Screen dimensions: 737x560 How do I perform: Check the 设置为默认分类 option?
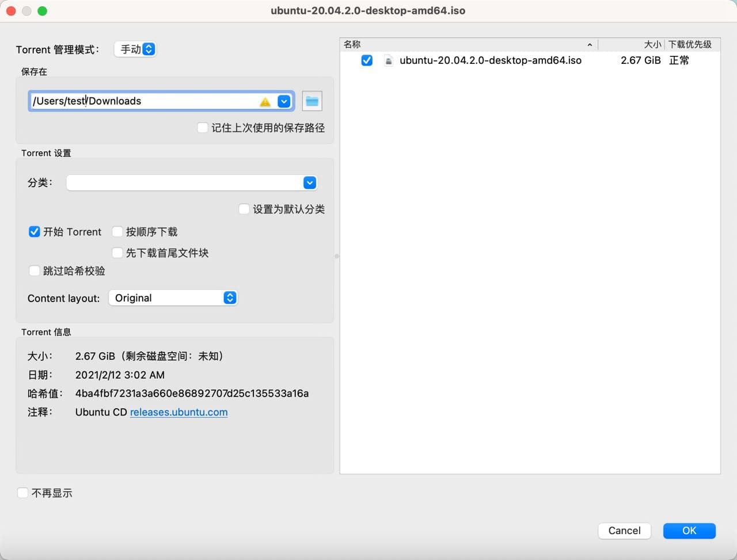click(x=244, y=209)
